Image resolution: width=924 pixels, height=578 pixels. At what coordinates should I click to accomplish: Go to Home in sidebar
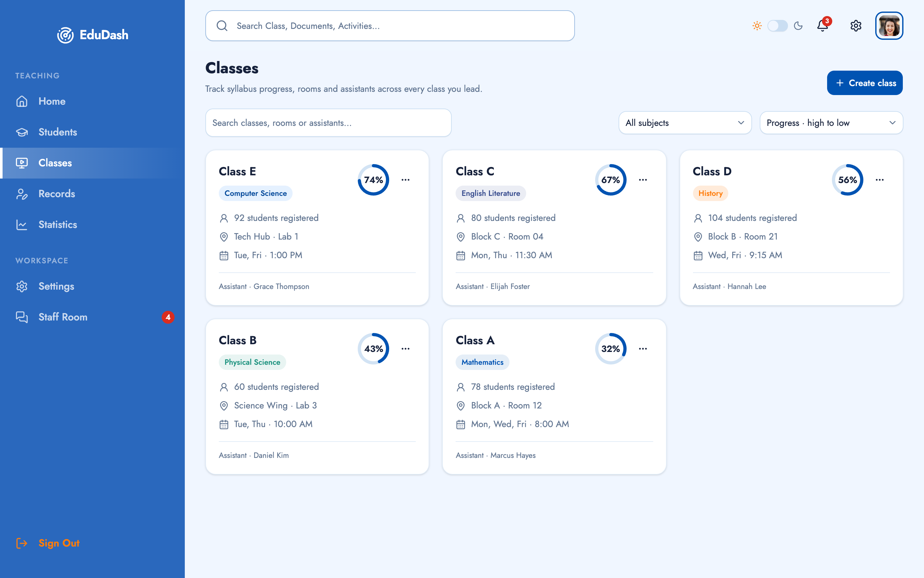point(92,101)
